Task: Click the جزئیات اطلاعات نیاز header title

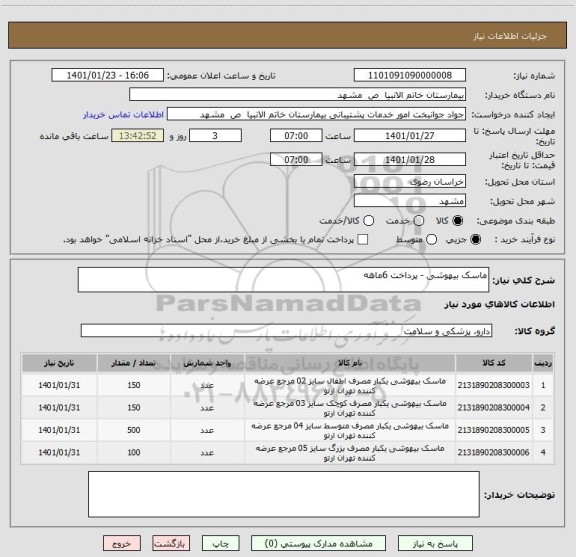Action: tap(510, 36)
